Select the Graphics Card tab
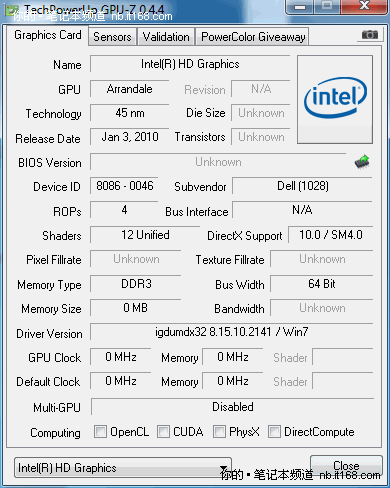The width and height of the screenshot is (390, 488). (x=48, y=35)
